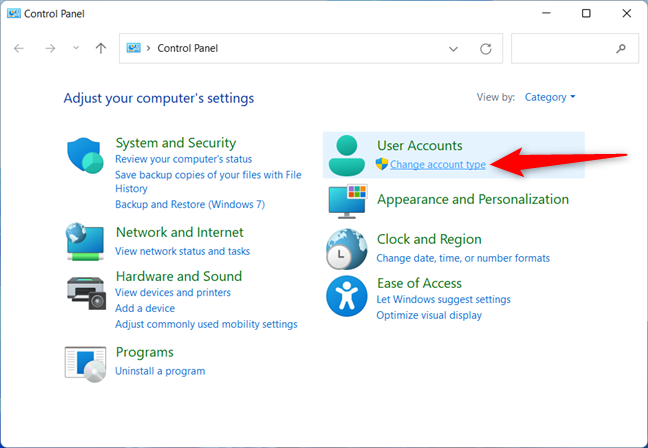Click the address bar path separator chevron
This screenshot has width=648, height=448.
tap(148, 48)
